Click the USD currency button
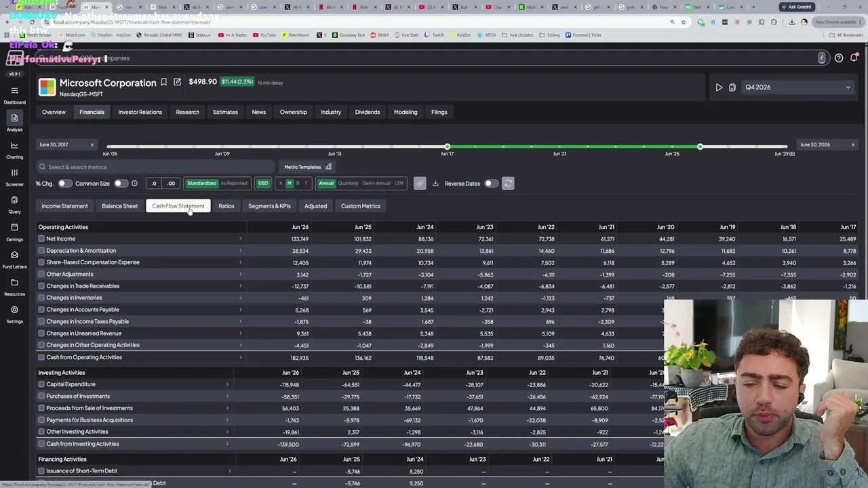 tap(263, 184)
